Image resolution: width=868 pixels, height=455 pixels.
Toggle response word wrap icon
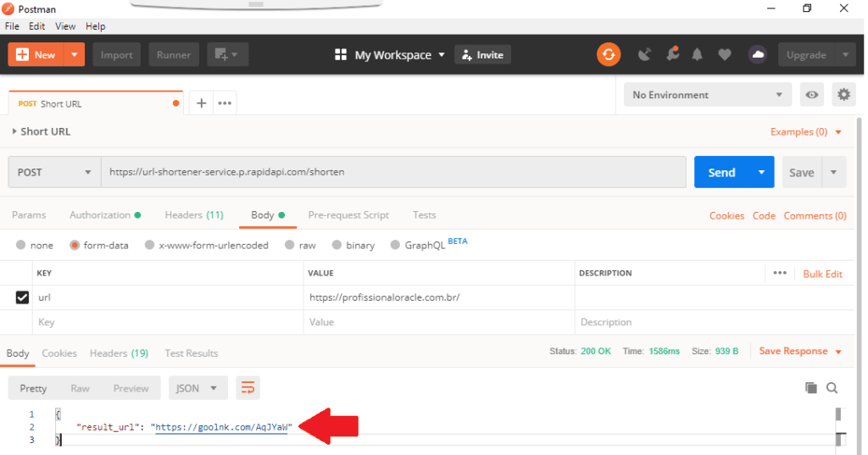(248, 388)
